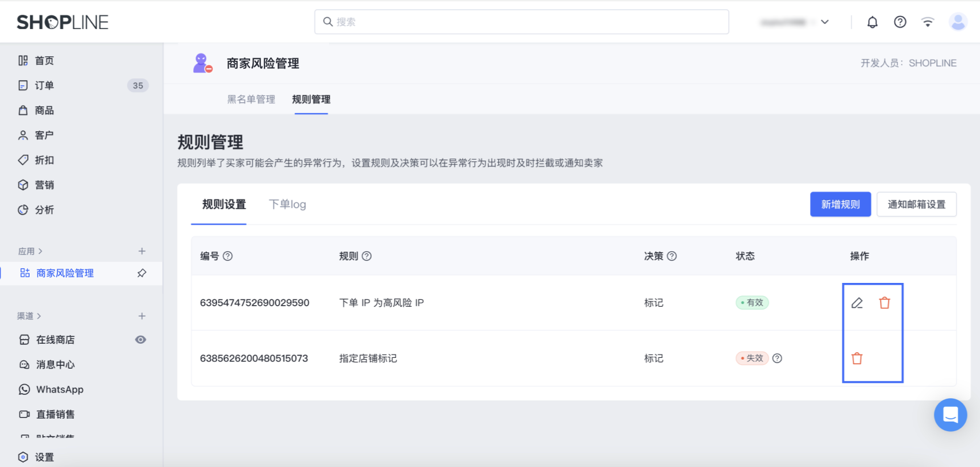This screenshot has width=980, height=467.
Task: Expand the 应用 section header
Action: pyautogui.click(x=30, y=251)
